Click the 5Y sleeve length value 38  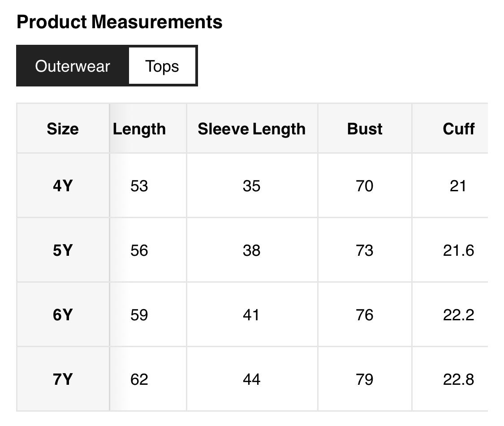pos(252,250)
